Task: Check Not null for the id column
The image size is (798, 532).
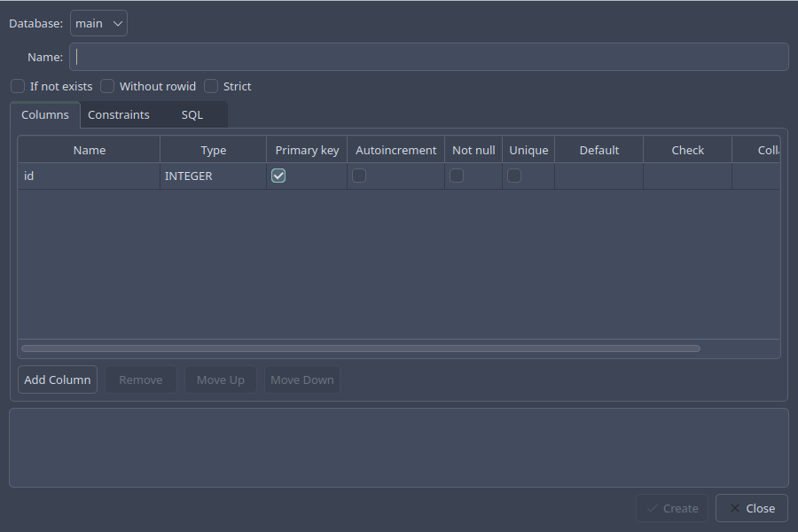Action: pos(457,176)
